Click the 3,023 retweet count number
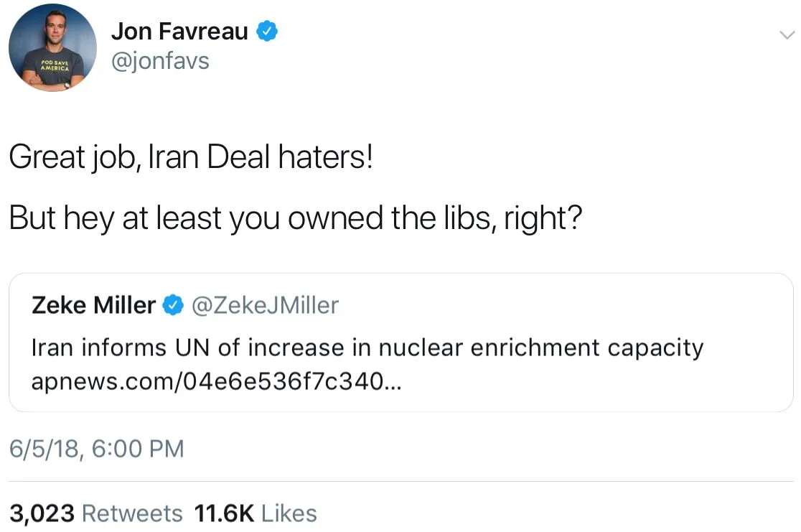The width and height of the screenshot is (801, 532). (x=42, y=513)
